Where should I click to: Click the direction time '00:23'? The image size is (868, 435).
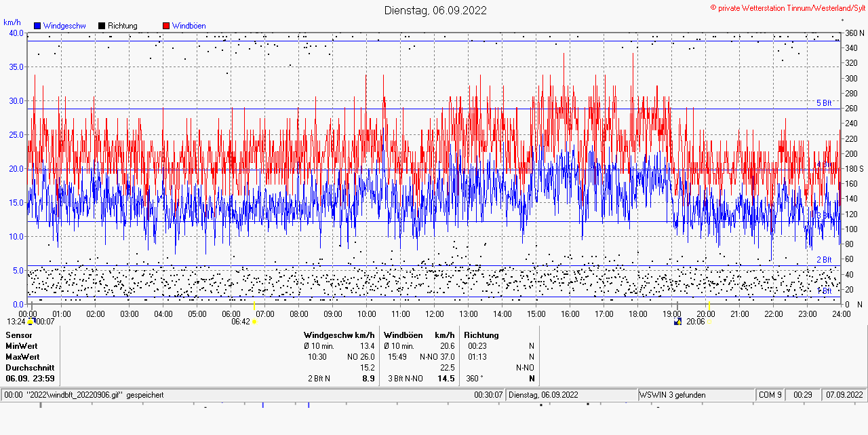(477, 346)
